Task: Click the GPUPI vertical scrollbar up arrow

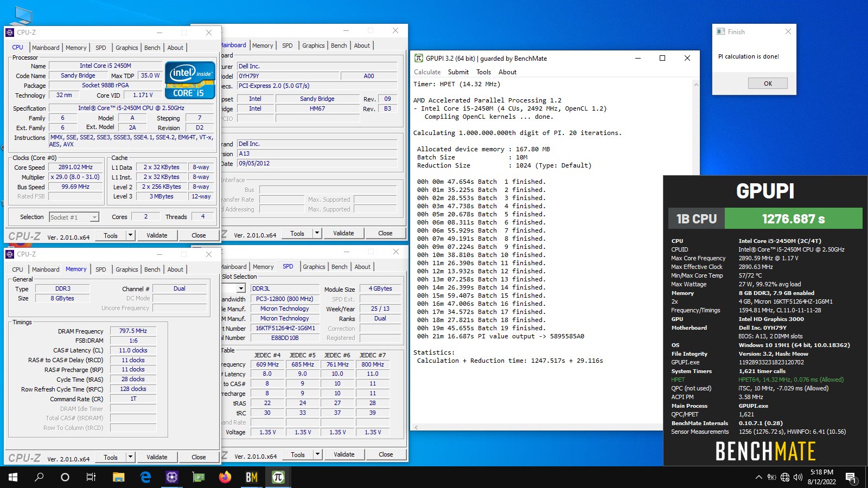Action: click(x=696, y=85)
